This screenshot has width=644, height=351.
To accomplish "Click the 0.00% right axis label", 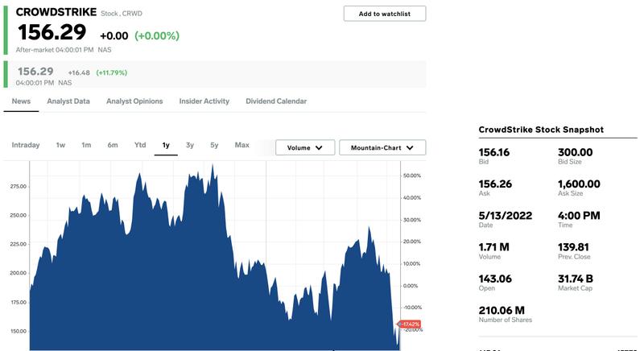I will 411,286.
